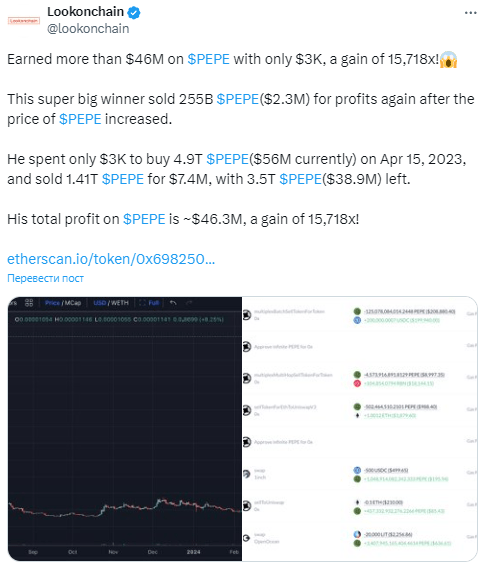Screen dimensions: 491x571
Task: Click the blue verified badge icon
Action: [134, 13]
